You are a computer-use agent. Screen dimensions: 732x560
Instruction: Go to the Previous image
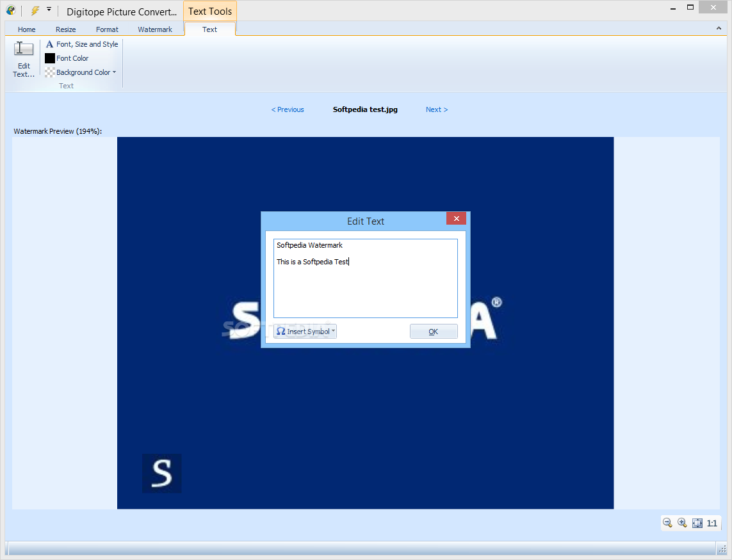tap(288, 109)
